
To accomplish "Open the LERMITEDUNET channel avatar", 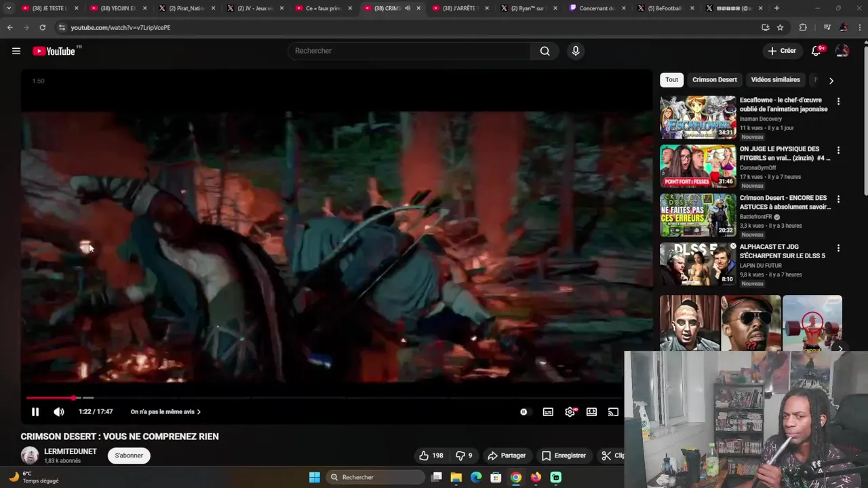I will pos(30,455).
